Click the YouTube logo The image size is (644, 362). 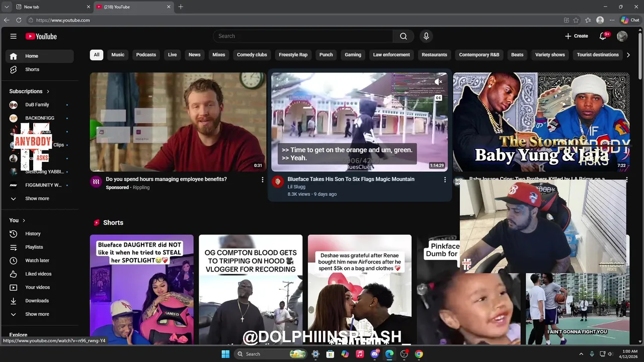point(41,36)
